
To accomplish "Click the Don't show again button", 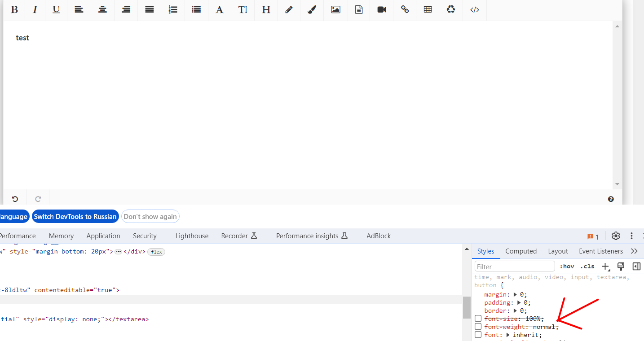I will (x=150, y=217).
